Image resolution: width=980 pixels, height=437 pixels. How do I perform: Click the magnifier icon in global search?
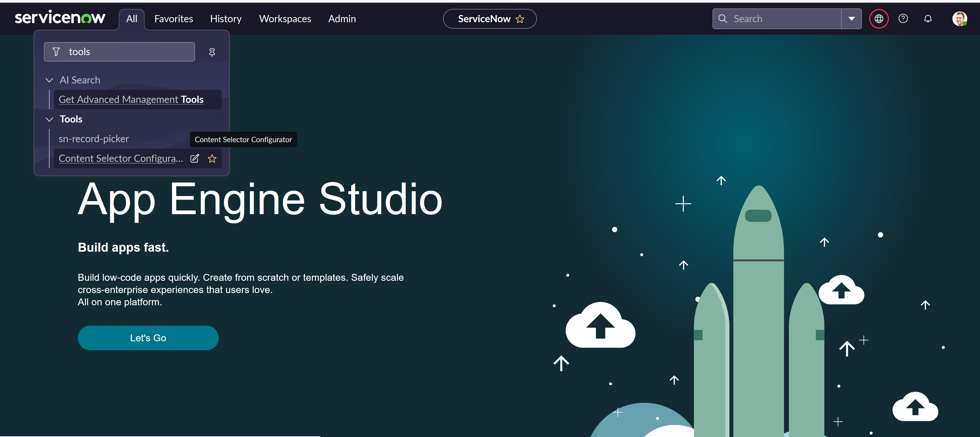(722, 19)
